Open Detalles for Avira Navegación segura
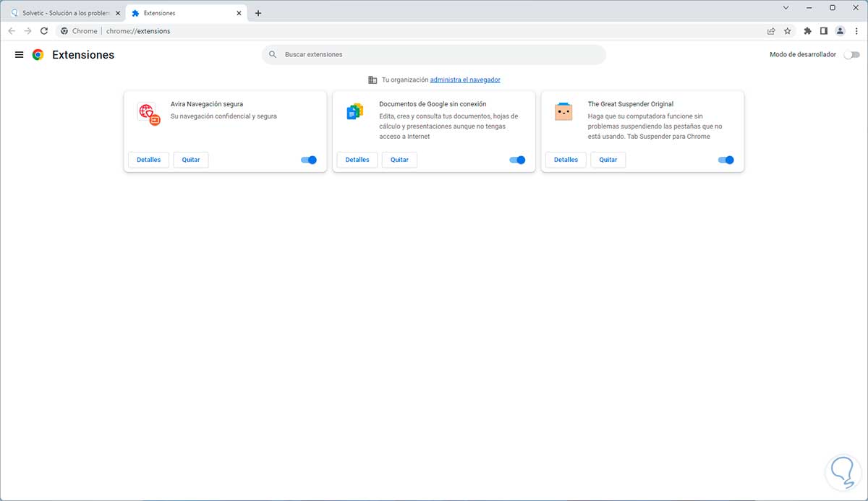The image size is (868, 501). (149, 160)
